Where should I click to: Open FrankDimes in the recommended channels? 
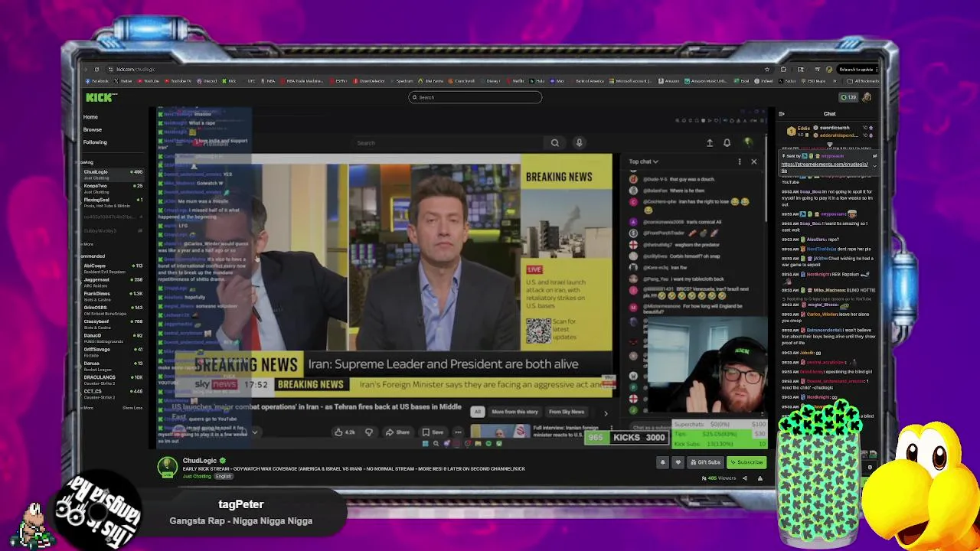pos(113,295)
